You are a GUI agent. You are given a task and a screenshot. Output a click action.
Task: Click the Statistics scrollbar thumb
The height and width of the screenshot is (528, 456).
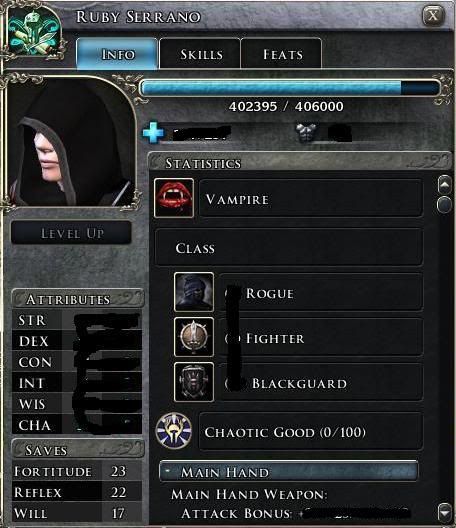[x=445, y=204]
